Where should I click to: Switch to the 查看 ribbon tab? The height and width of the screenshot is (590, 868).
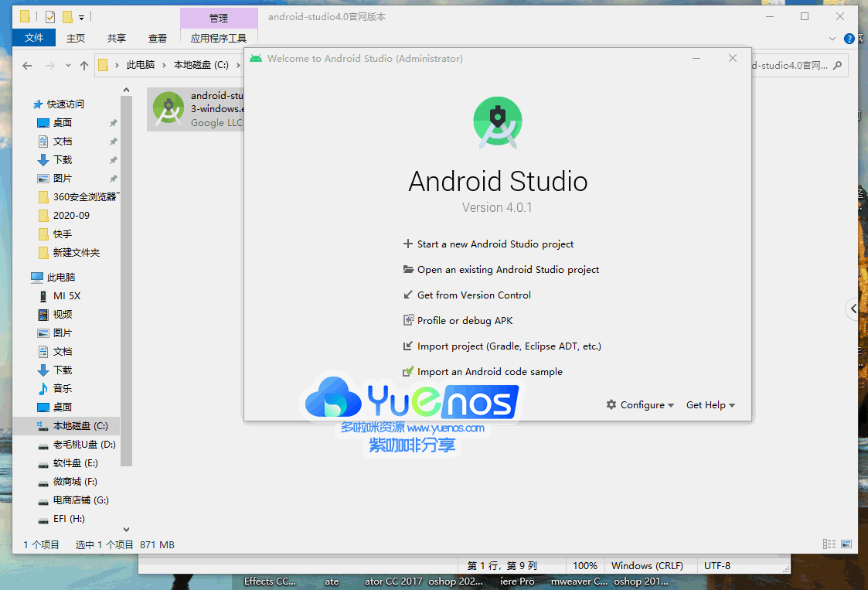[x=157, y=37]
